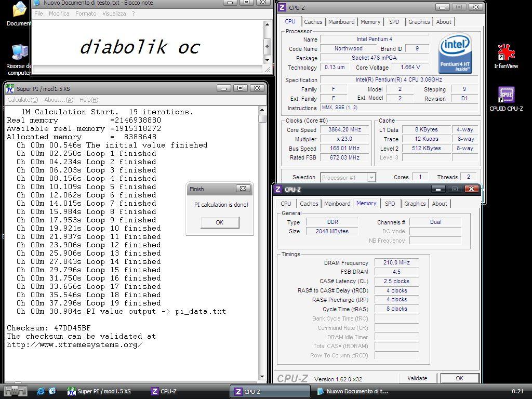The width and height of the screenshot is (532, 399).
Task: Click the Core Speed value 3864.20 MHz
Action: (344, 129)
